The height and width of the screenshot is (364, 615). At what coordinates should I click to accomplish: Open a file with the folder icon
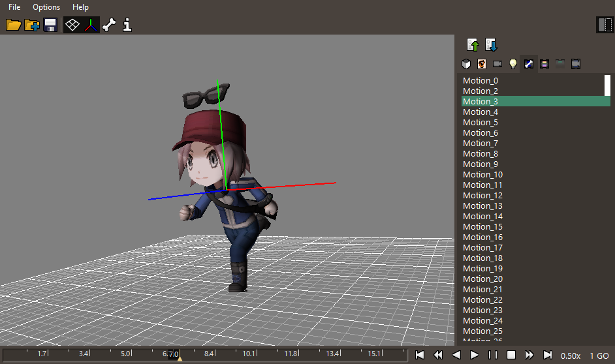(x=13, y=25)
